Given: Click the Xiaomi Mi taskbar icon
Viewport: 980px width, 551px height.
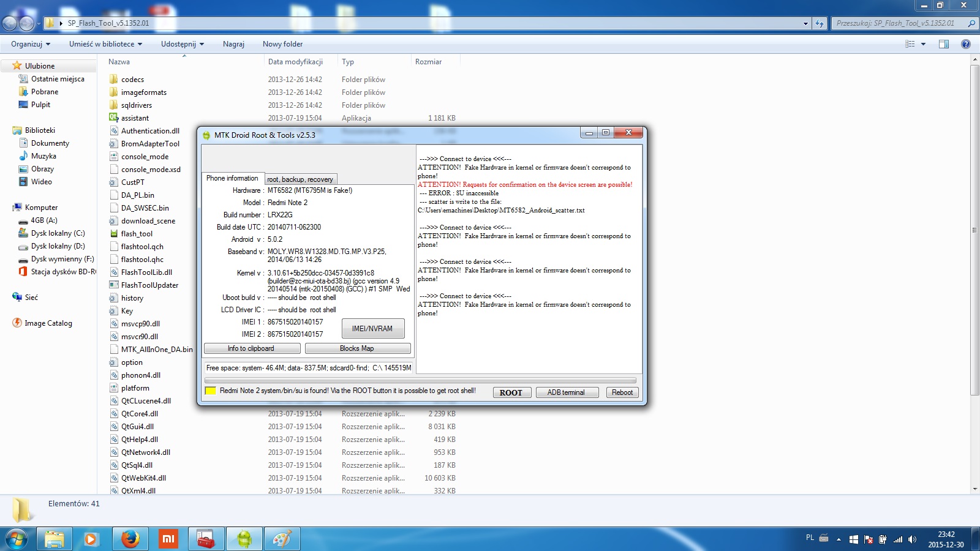Looking at the screenshot, I should pos(168,539).
